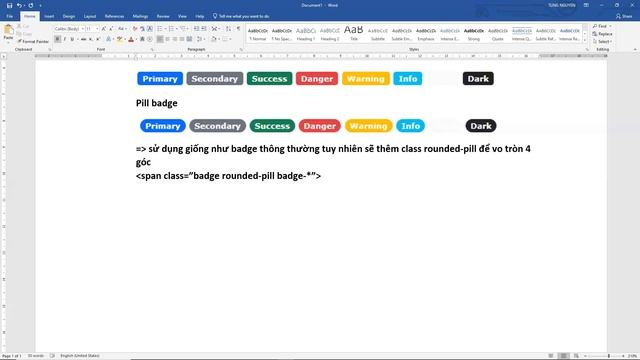Open line and paragraph spacing options

(x=200, y=39)
